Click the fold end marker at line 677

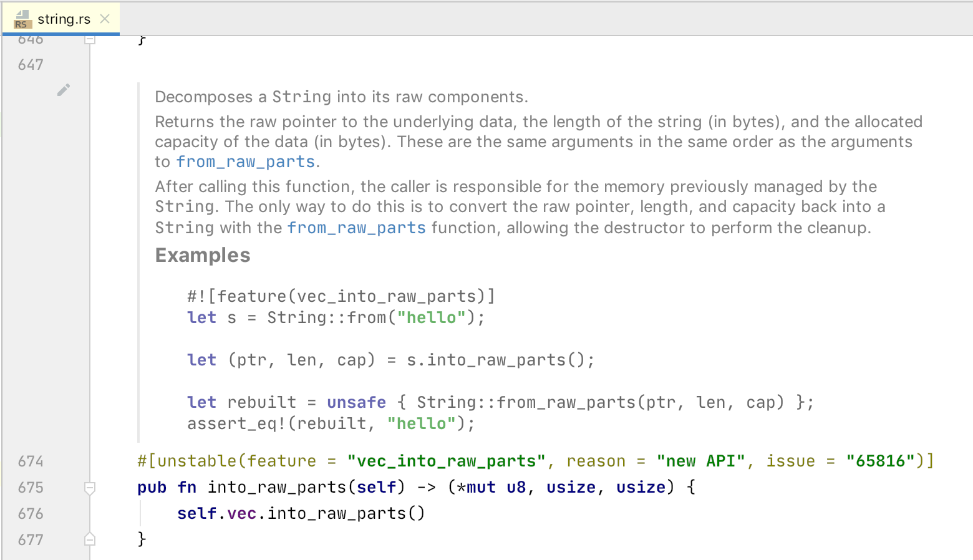[89, 538]
